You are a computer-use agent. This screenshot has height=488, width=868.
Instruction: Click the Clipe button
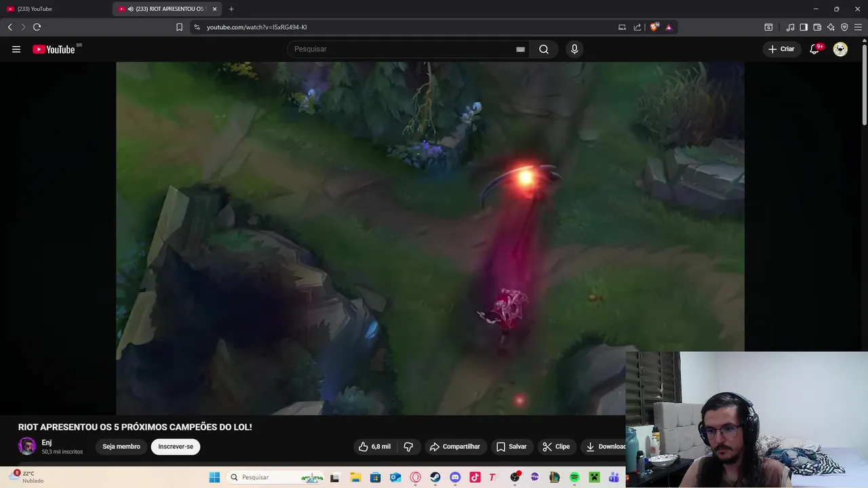tap(556, 447)
